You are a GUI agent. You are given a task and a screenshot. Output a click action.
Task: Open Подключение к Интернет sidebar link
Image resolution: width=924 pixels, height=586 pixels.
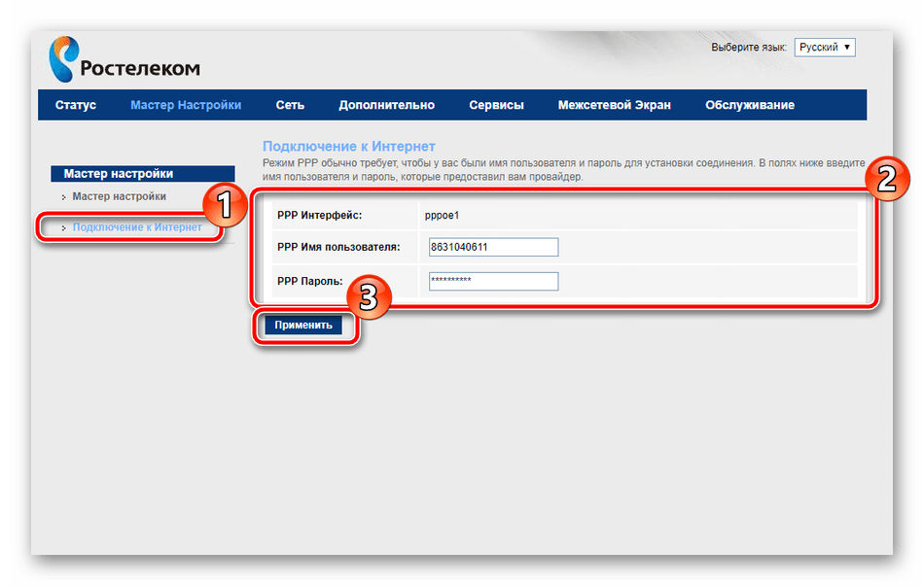click(137, 227)
